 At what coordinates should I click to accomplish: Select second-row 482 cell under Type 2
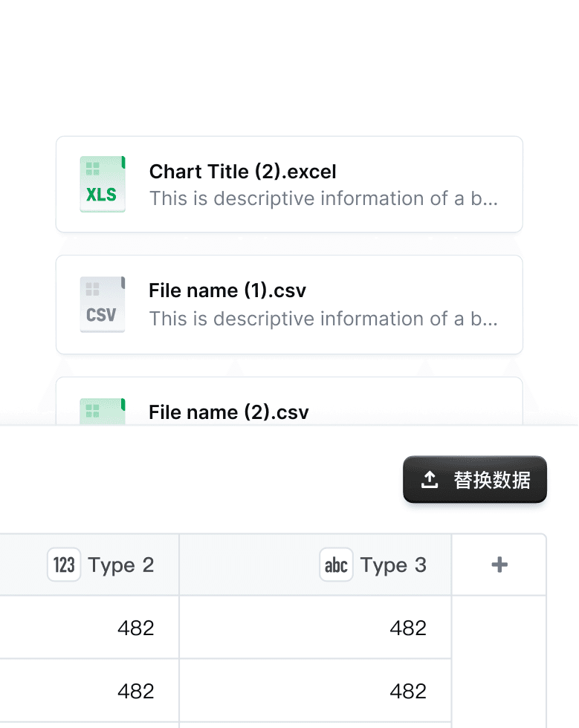(x=89, y=690)
